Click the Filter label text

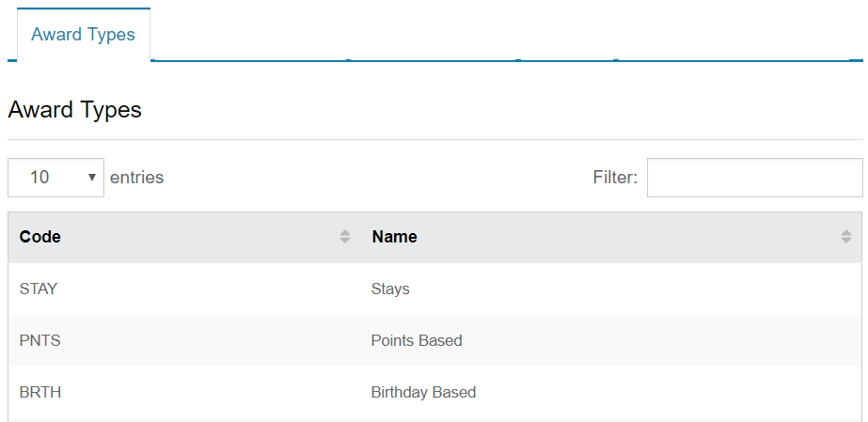click(x=615, y=178)
